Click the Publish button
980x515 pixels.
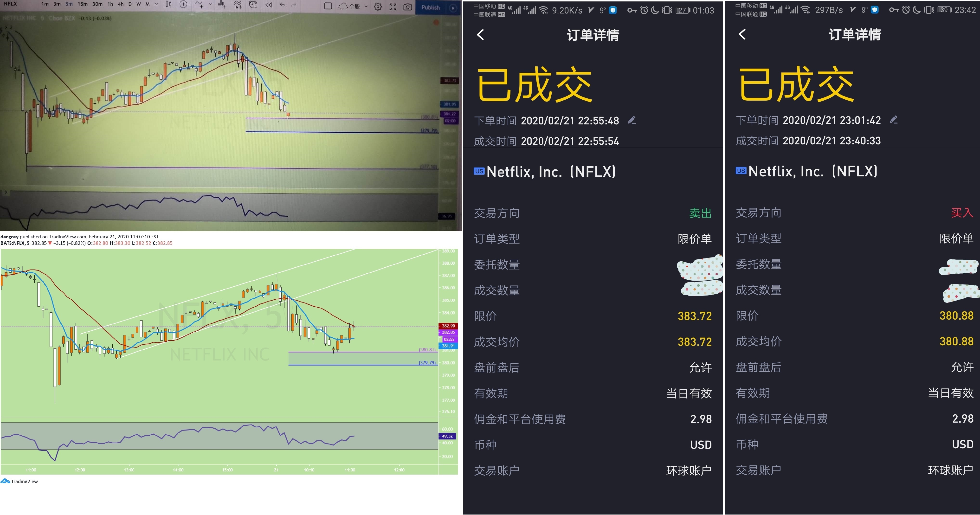click(x=431, y=8)
